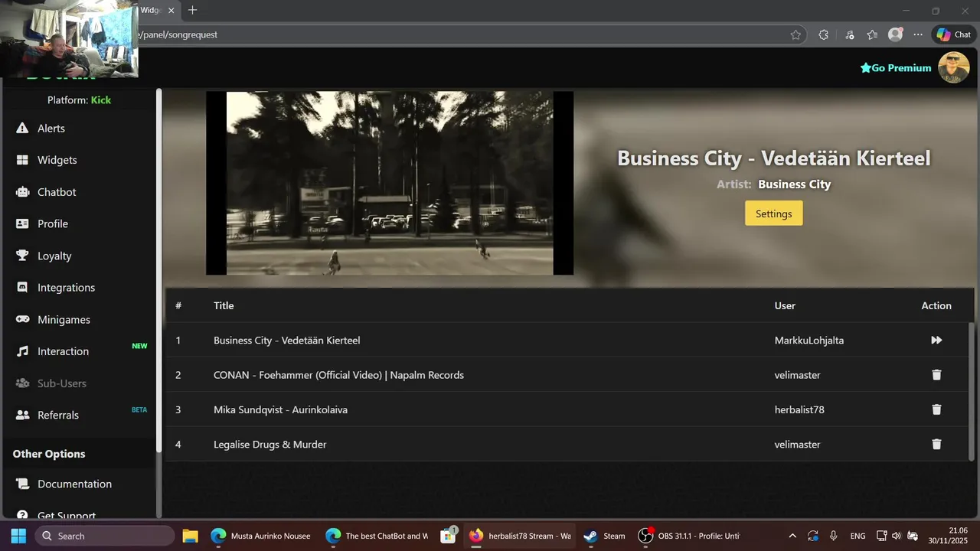Click the song video player thumbnail

click(390, 183)
